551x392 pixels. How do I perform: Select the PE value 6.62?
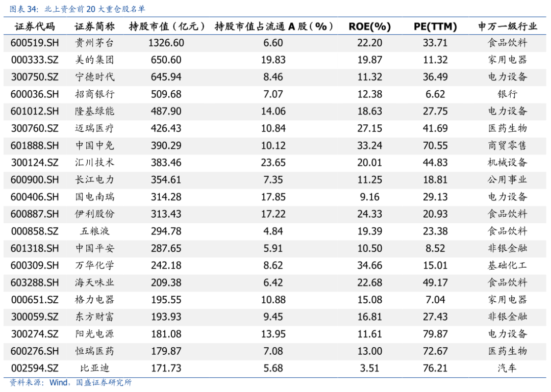[x=435, y=94]
